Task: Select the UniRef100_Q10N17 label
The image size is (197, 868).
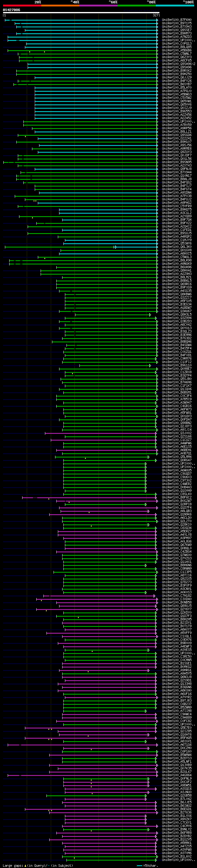Action: click(177, 176)
